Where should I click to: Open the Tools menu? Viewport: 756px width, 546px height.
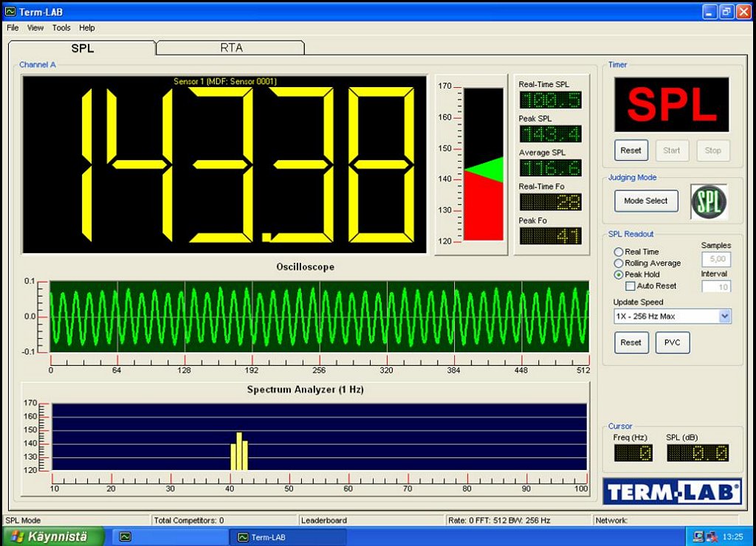point(61,27)
